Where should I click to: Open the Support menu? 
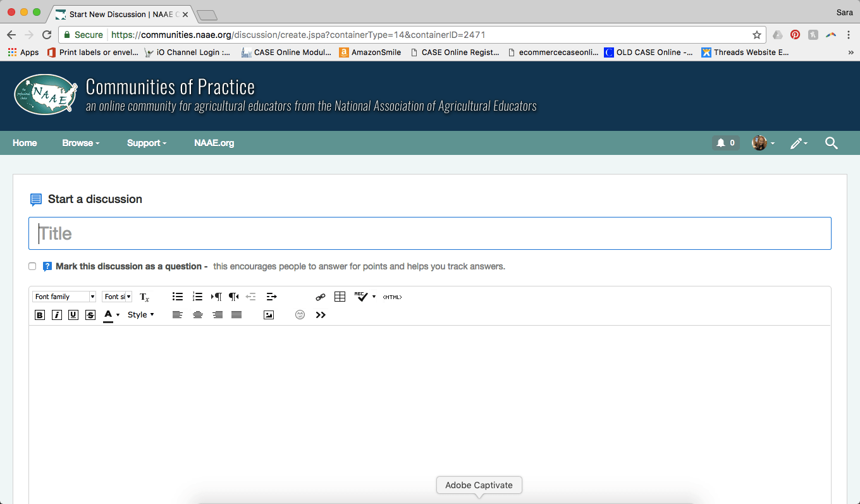[147, 143]
